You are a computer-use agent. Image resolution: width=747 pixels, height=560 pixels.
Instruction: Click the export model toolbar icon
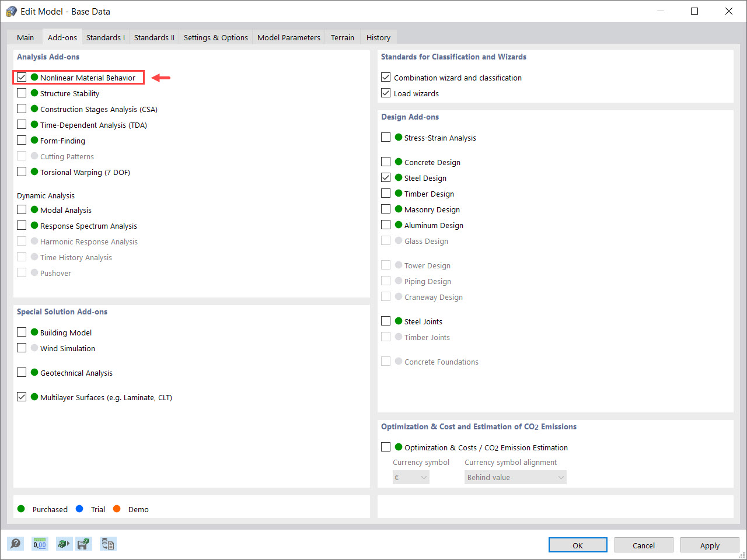[64, 543]
